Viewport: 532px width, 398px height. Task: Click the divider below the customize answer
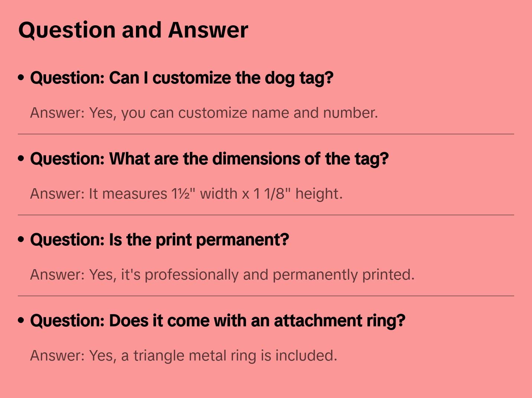point(266,134)
